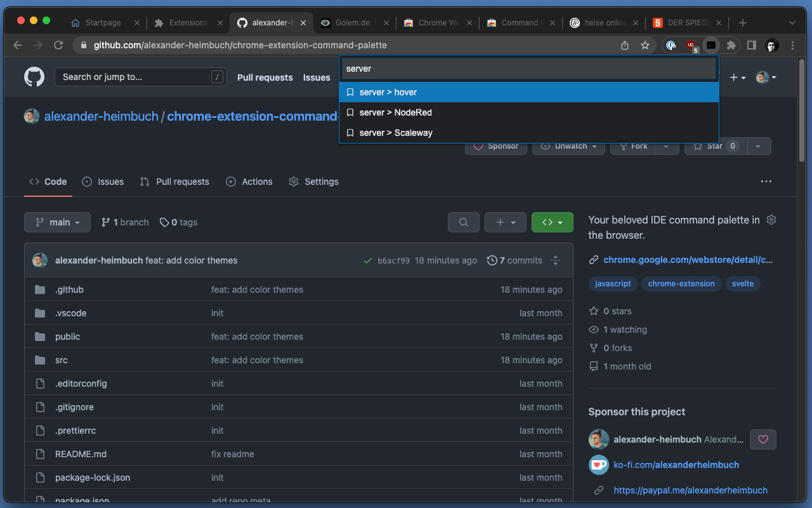Click the heart sponsor button beside alexander-heimbuch
Screen dimensions: 812x508
pos(763,439)
